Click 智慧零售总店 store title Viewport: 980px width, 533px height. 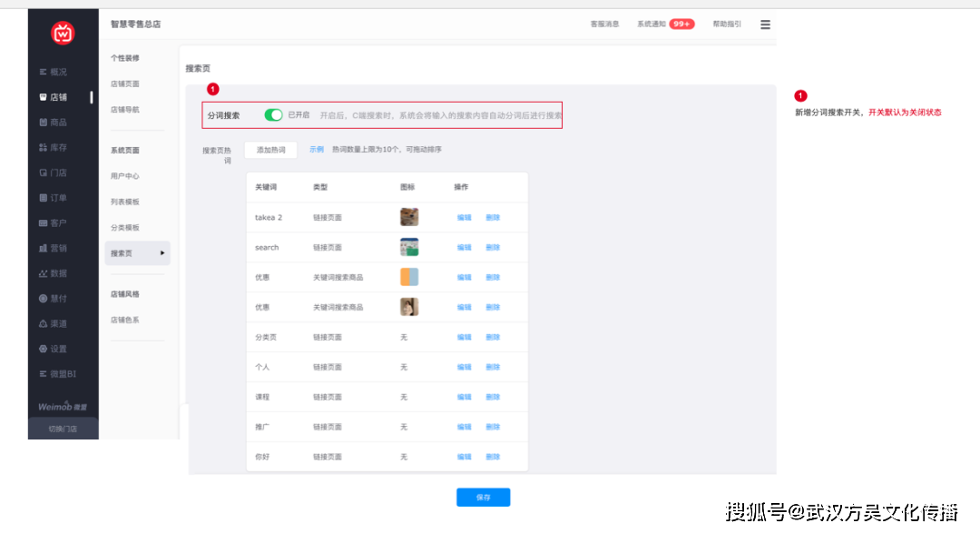coord(135,24)
